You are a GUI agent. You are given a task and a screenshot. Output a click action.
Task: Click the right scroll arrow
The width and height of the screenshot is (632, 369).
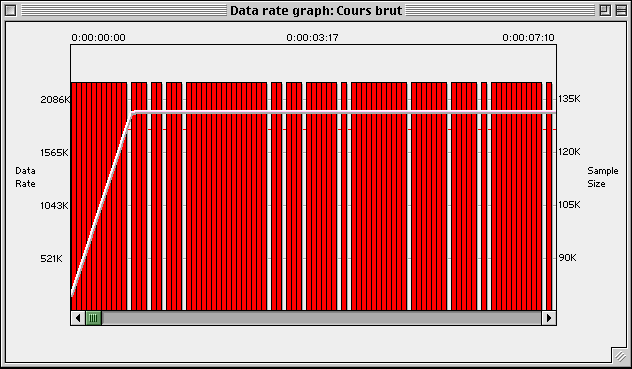[549, 318]
